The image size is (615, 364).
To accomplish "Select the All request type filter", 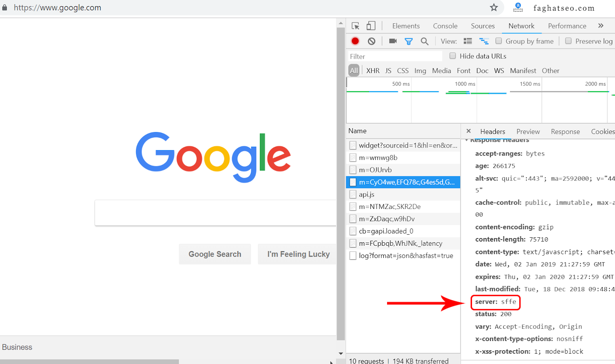I will coord(354,70).
